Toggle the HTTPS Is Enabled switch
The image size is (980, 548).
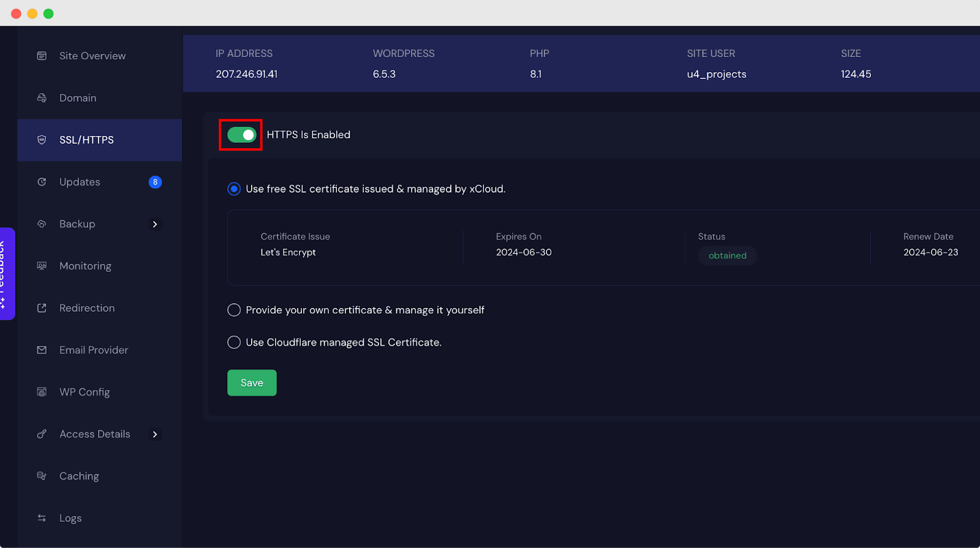click(x=242, y=135)
